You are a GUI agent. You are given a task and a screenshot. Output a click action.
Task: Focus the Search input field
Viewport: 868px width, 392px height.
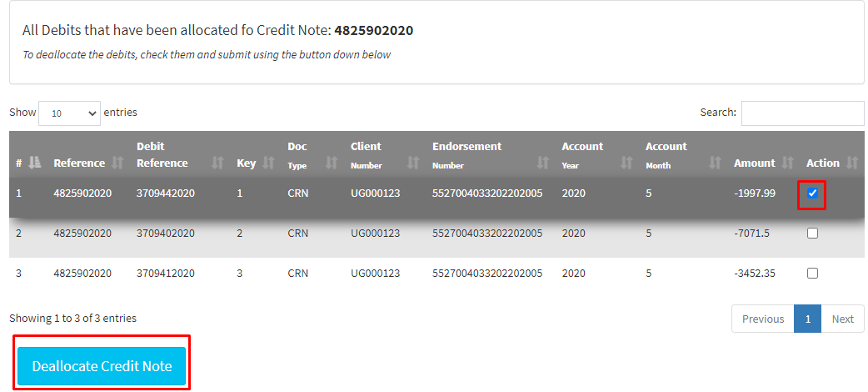(802, 113)
